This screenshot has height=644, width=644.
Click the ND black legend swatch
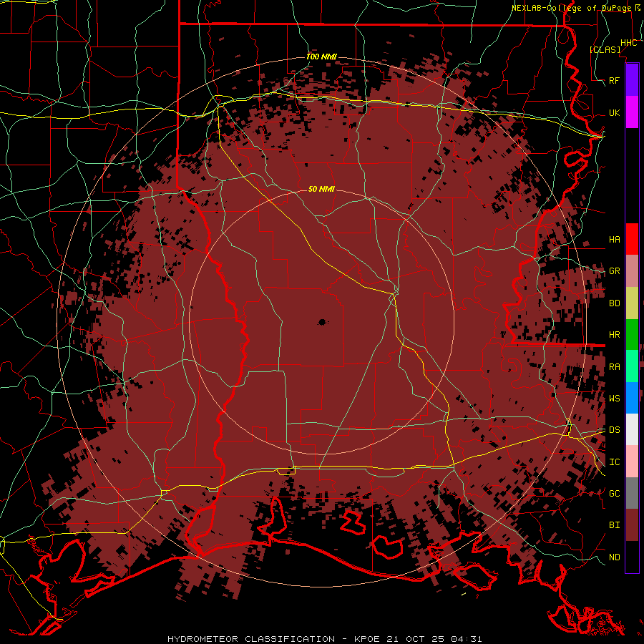coord(632,557)
